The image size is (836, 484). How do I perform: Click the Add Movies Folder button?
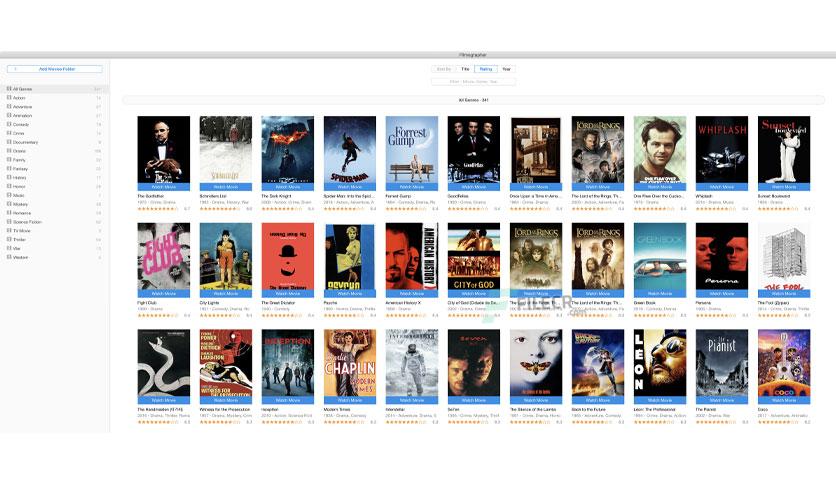pyautogui.click(x=55, y=69)
